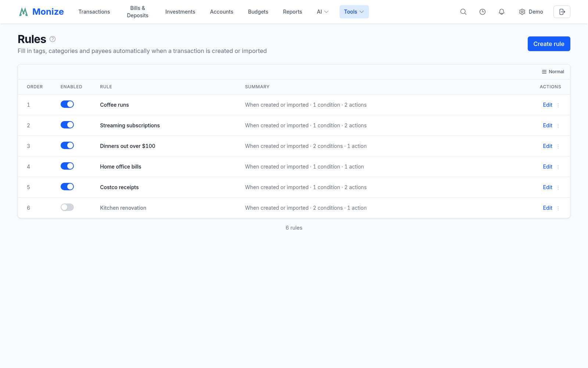Open the Coffee runs more-options menu
The image size is (588, 368).
[558, 105]
